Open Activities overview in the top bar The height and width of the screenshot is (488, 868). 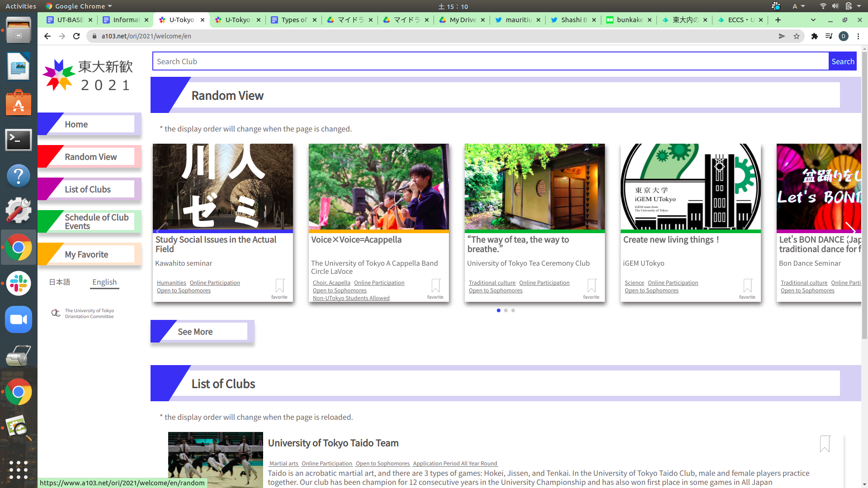click(x=21, y=6)
